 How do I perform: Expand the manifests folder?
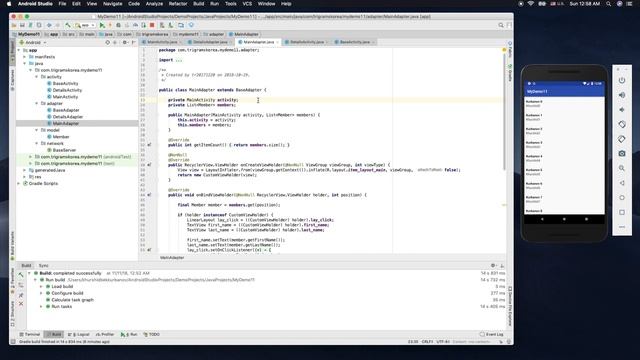click(x=25, y=57)
